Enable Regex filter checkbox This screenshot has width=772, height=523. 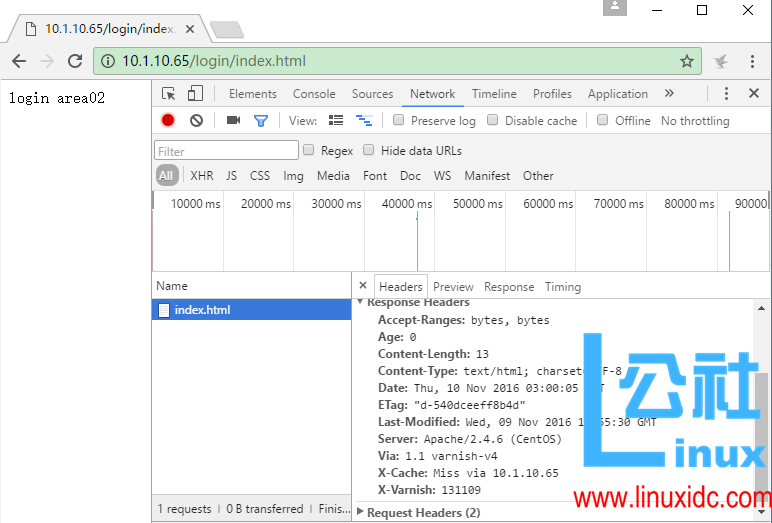click(x=309, y=150)
